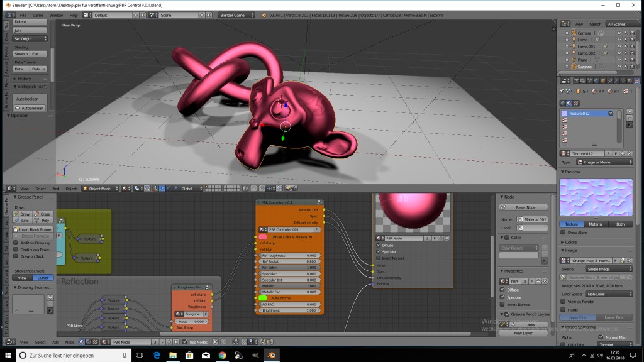Viewport: 644px width, 362px height.
Task: Click the Suzanne monkey icon in outliner
Action: click(574, 66)
